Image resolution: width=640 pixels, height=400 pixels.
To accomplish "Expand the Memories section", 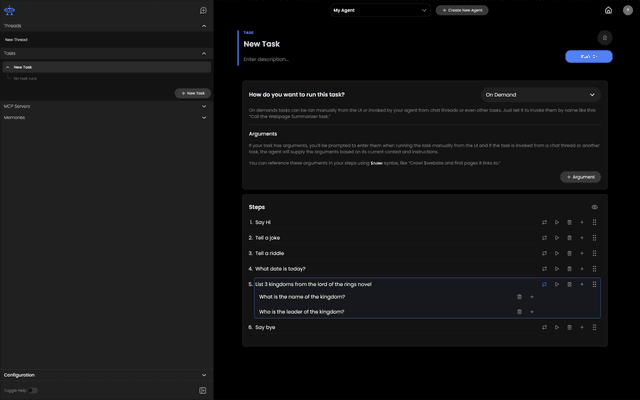I will point(204,117).
